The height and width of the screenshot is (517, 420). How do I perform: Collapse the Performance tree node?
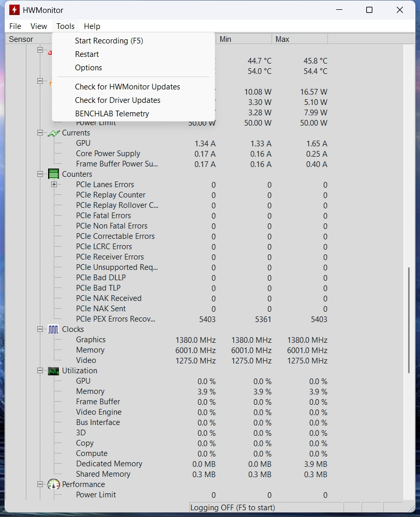click(x=40, y=484)
